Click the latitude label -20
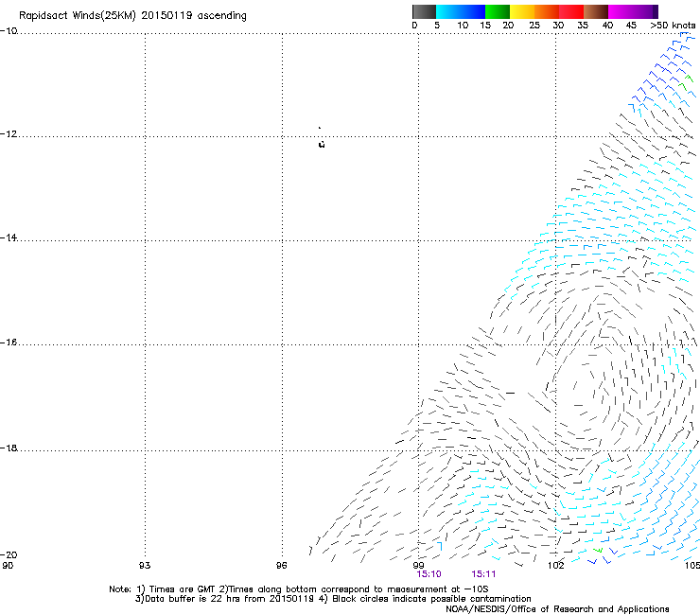Image resolution: width=700 pixels, height=615 pixels. [9, 554]
